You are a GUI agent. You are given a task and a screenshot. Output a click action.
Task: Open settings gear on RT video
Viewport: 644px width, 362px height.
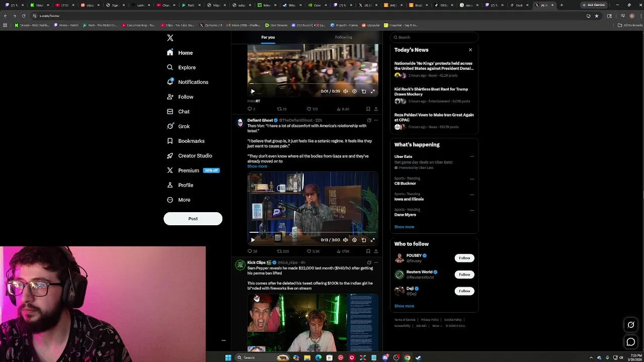(x=354, y=92)
